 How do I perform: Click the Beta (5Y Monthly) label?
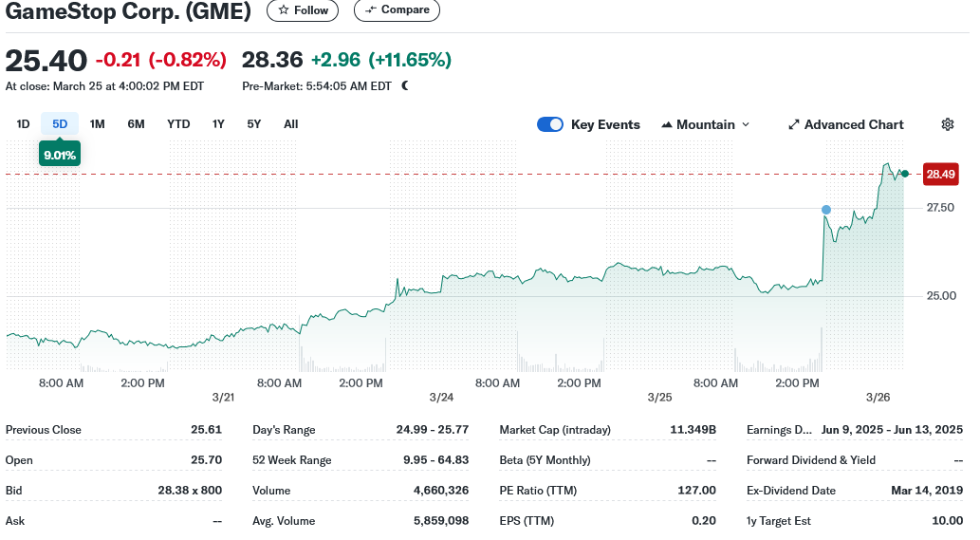tap(545, 459)
